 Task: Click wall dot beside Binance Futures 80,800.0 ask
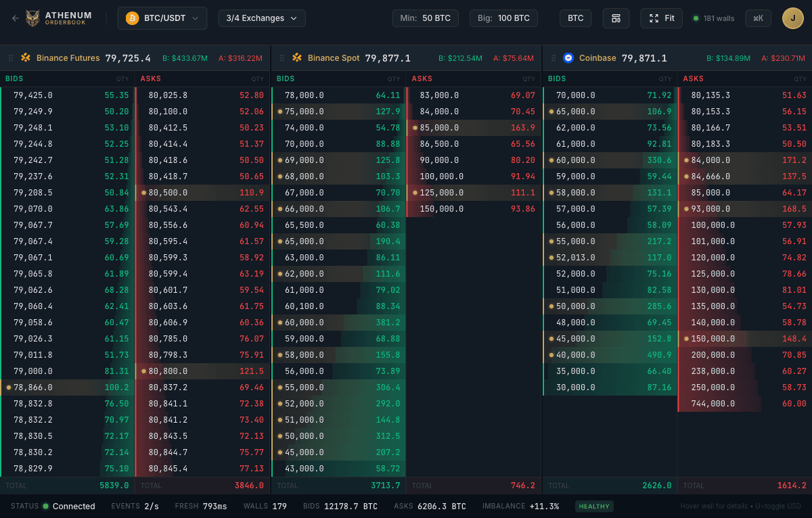[143, 371]
